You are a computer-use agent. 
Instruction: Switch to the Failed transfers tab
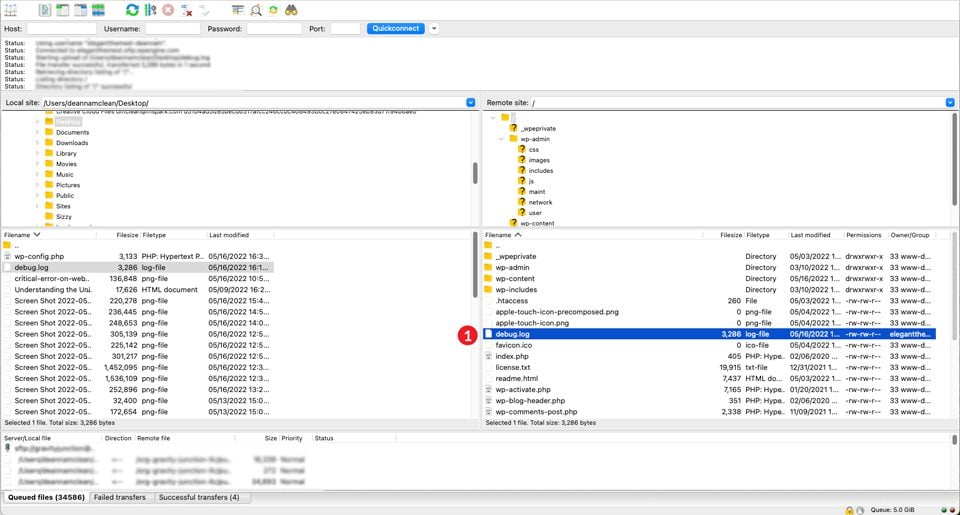point(120,497)
